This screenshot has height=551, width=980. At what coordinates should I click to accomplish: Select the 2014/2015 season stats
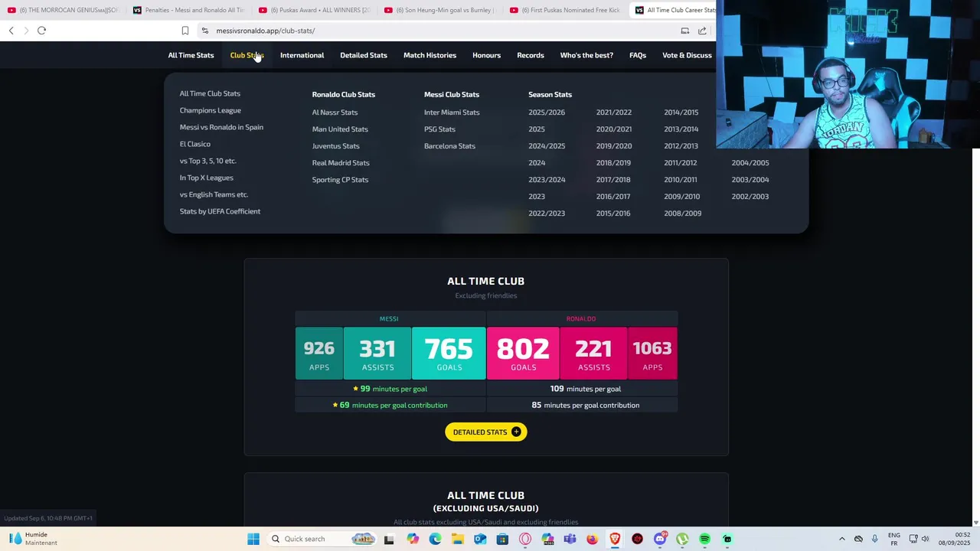[681, 112]
